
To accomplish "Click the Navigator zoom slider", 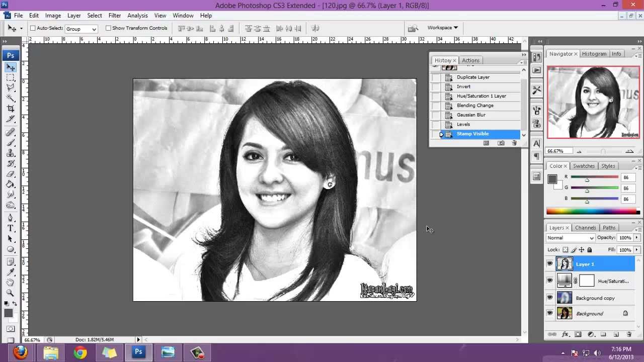I will [603, 151].
